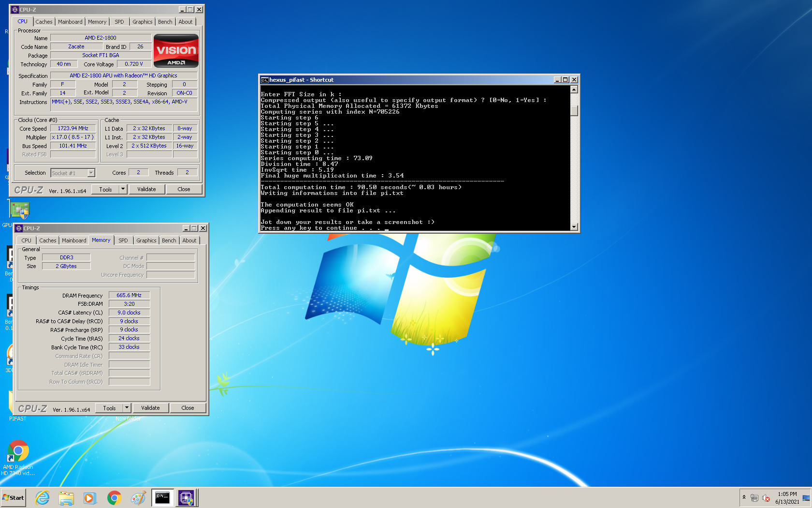
Task: Click console scrollbar down arrow
Action: 574,227
